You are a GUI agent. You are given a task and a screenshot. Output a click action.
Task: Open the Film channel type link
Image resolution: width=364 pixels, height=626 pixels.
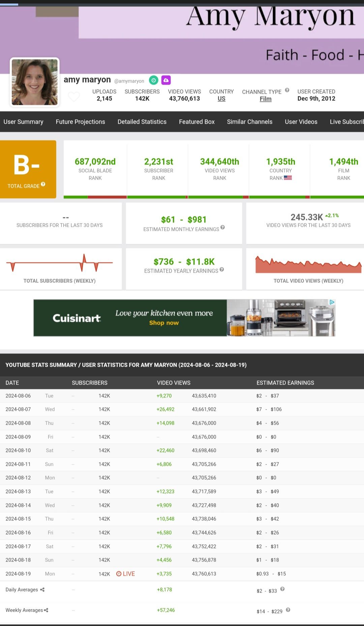pyautogui.click(x=265, y=99)
